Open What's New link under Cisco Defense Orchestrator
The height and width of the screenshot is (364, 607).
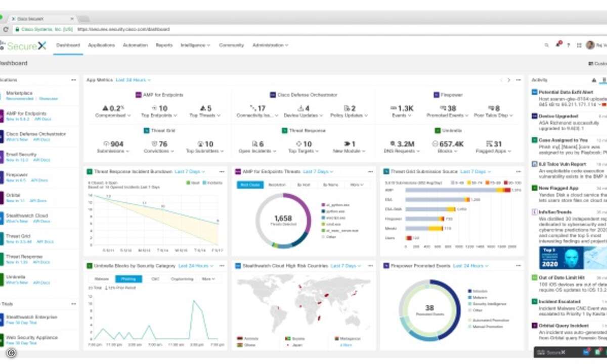coord(17,140)
